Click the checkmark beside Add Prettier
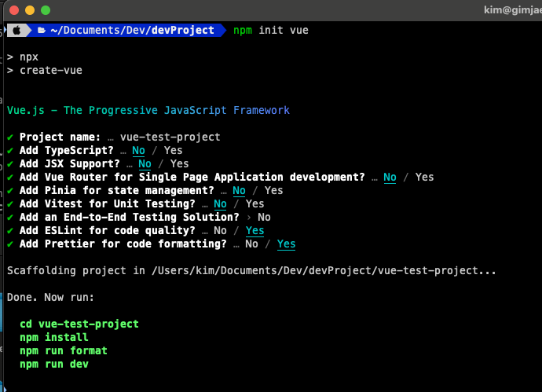The height and width of the screenshot is (392, 542). 10,244
